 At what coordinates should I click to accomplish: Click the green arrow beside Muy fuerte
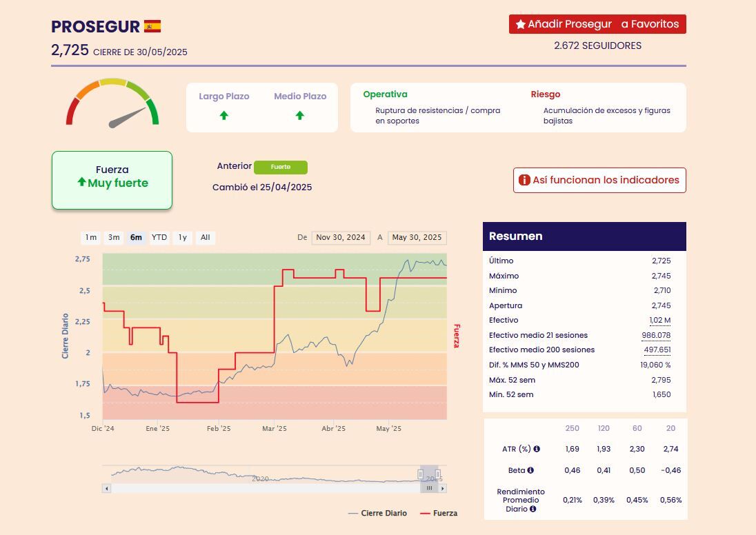click(81, 182)
